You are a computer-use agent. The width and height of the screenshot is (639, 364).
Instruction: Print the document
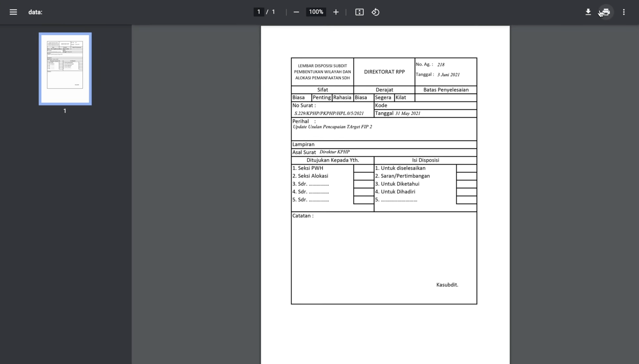click(606, 12)
